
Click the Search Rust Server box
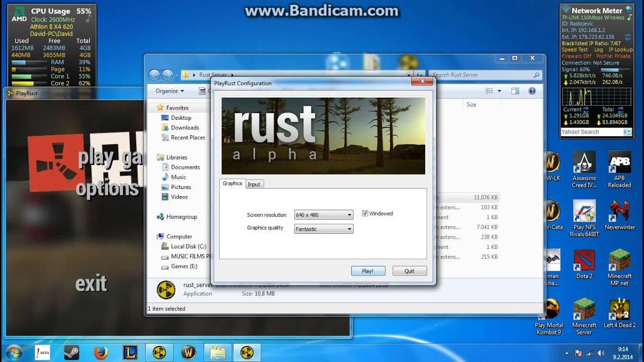(x=486, y=75)
